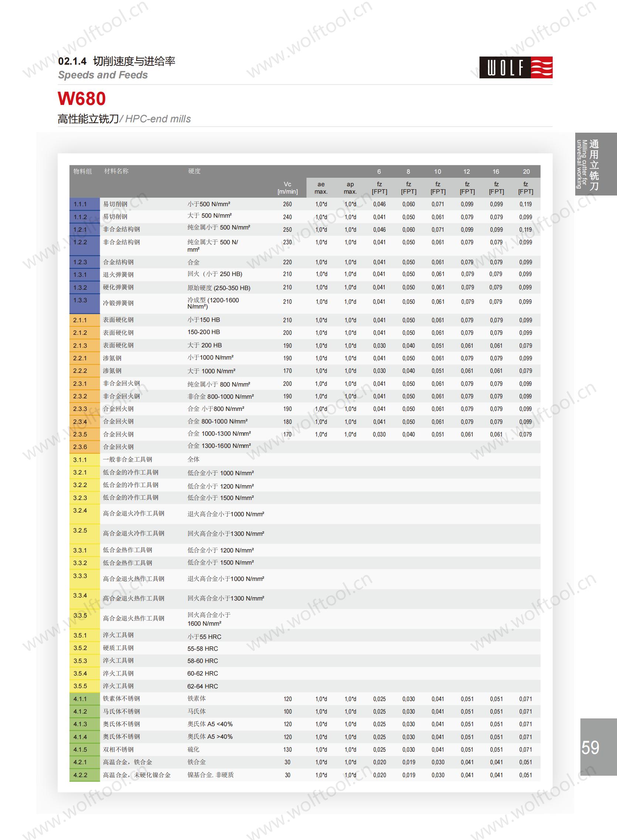Screen dimensions: 617x840
Task: Click fz 0,119 in row 1.1.1
Action: pos(525,204)
